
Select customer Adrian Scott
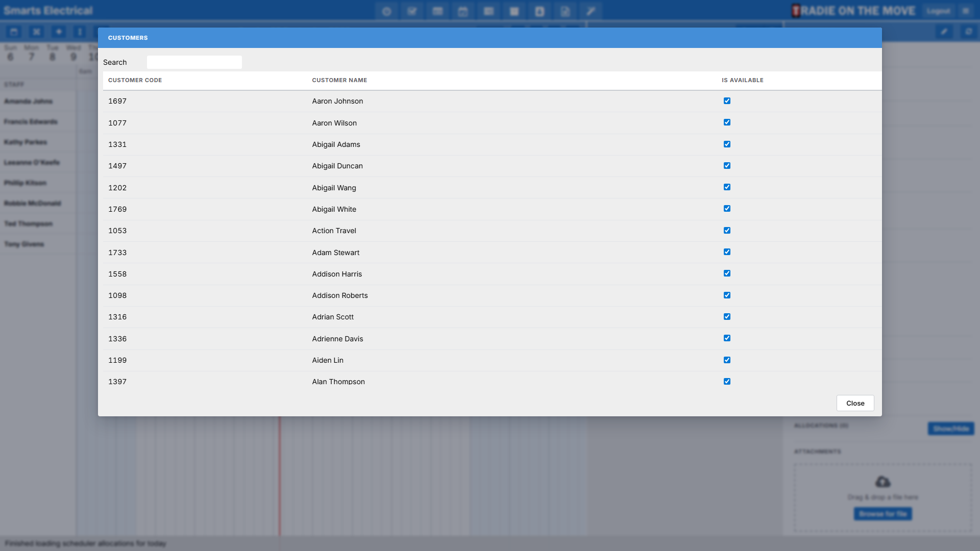tap(333, 317)
